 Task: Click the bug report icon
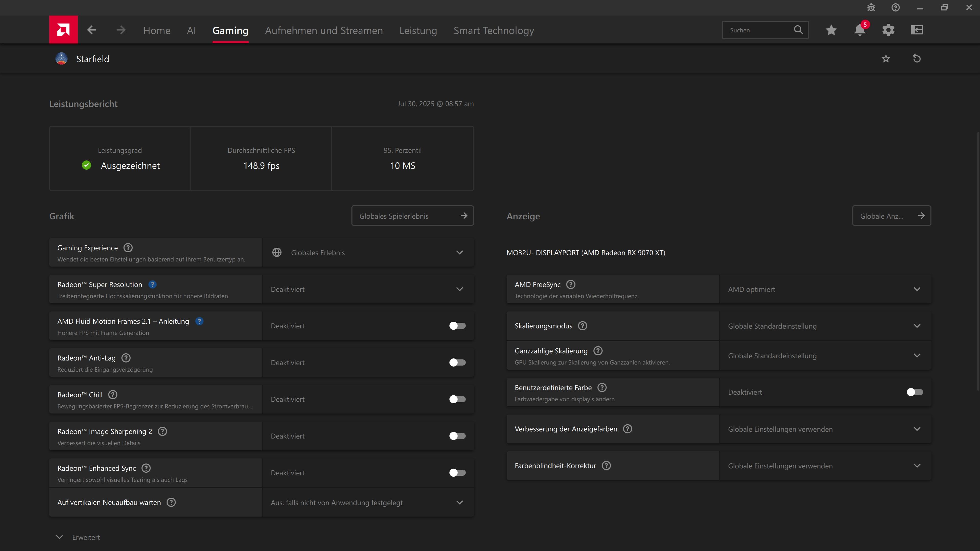pos(871,8)
